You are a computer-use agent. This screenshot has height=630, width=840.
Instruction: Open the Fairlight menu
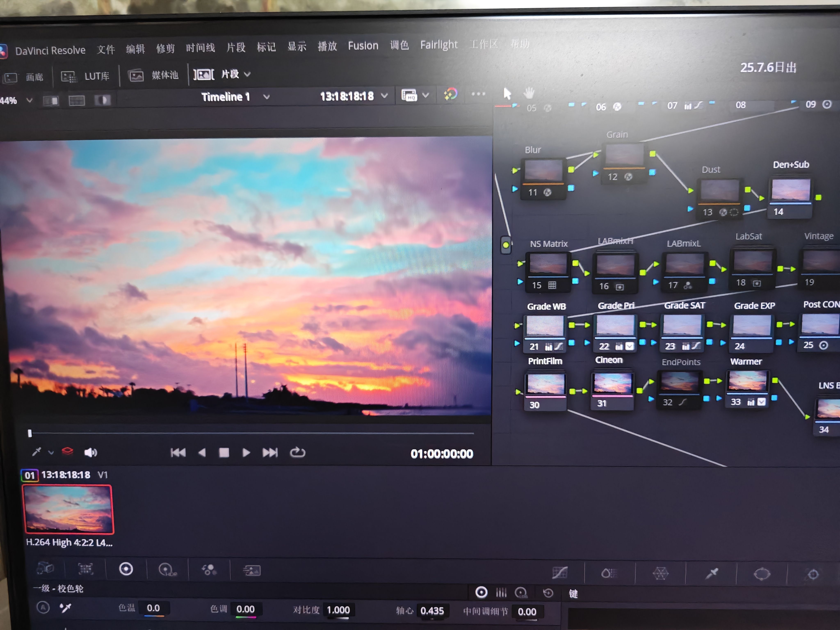click(x=439, y=45)
